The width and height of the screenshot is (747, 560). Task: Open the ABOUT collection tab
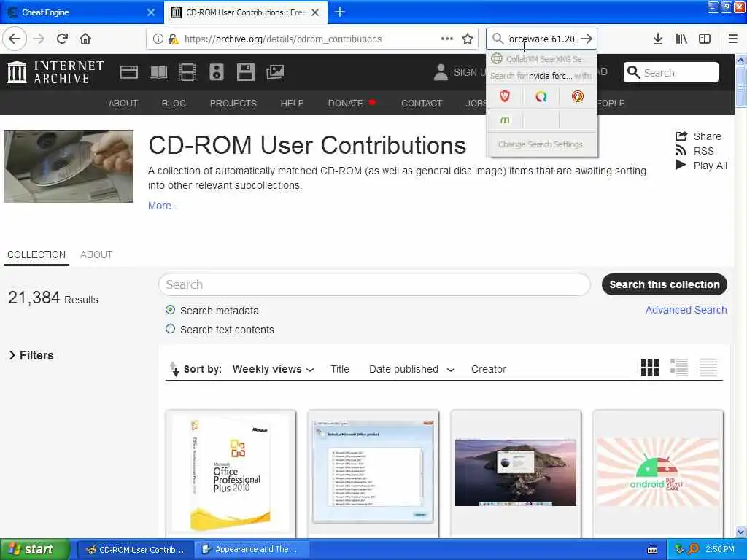point(96,254)
